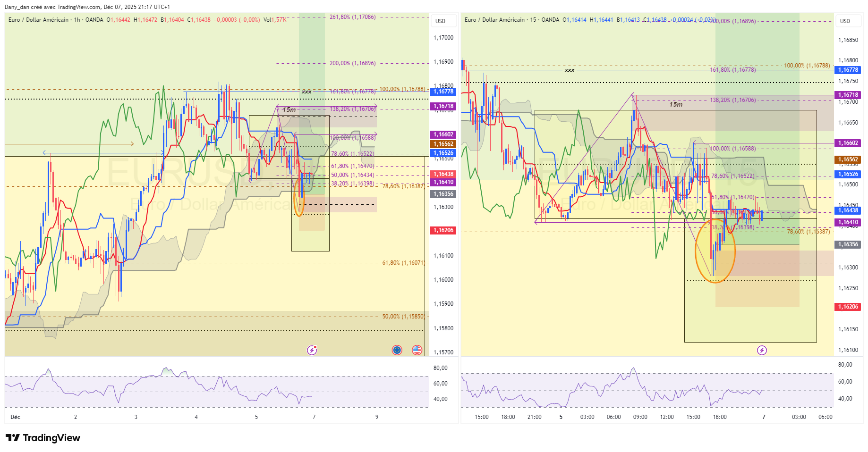
Task: Click the xxx label on the 15-minute chart
Action: [x=570, y=70]
